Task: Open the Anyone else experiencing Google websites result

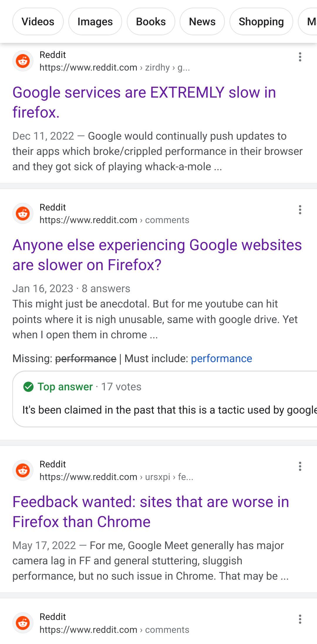Action: [x=157, y=255]
